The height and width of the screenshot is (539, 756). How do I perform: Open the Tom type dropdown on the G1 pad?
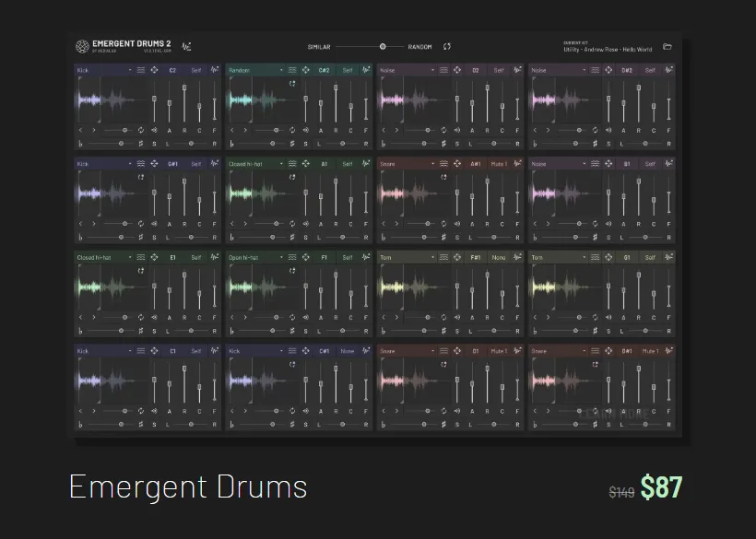tap(559, 257)
